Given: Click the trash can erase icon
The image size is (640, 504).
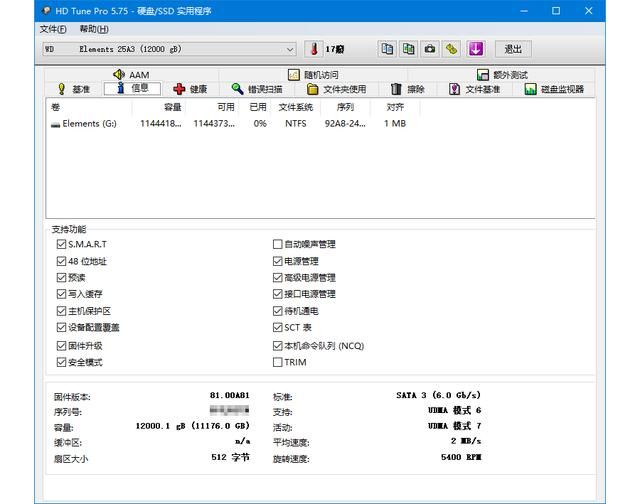Looking at the screenshot, I should coord(396,89).
